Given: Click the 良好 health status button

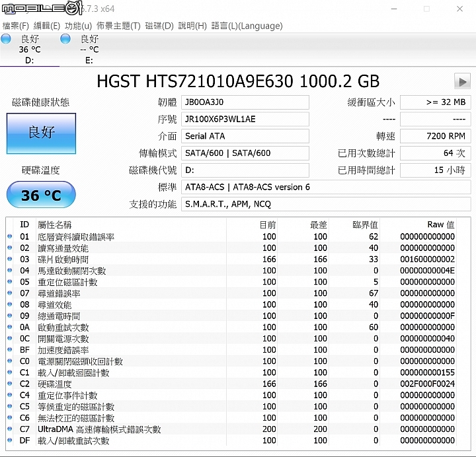Looking at the screenshot, I should [x=41, y=133].
